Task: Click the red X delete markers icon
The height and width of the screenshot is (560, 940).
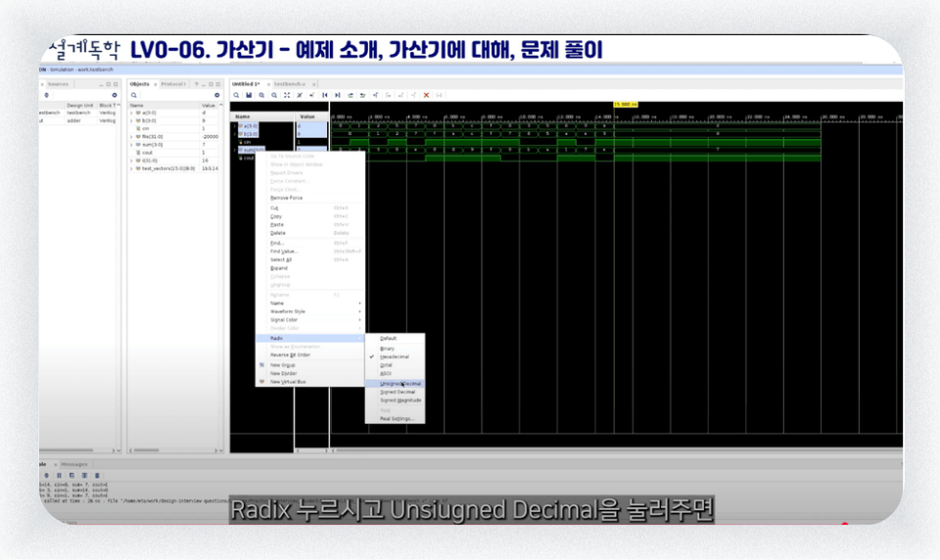Action: (426, 95)
